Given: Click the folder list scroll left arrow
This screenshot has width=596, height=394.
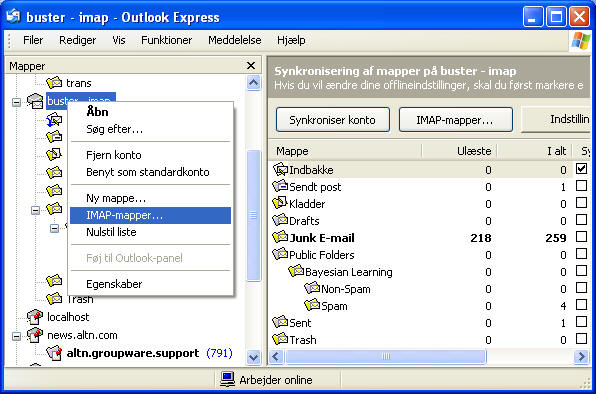Looking at the screenshot, I should 276,356.
